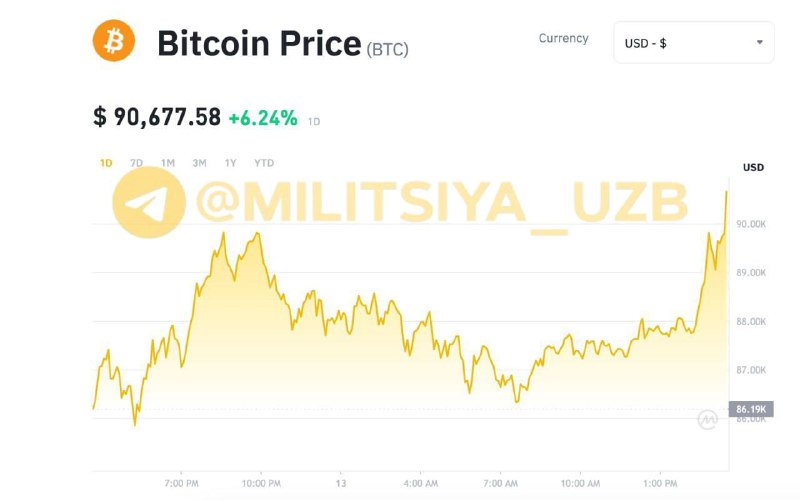Switch chart to 1Y range
The height and width of the screenshot is (500, 800).
(231, 163)
